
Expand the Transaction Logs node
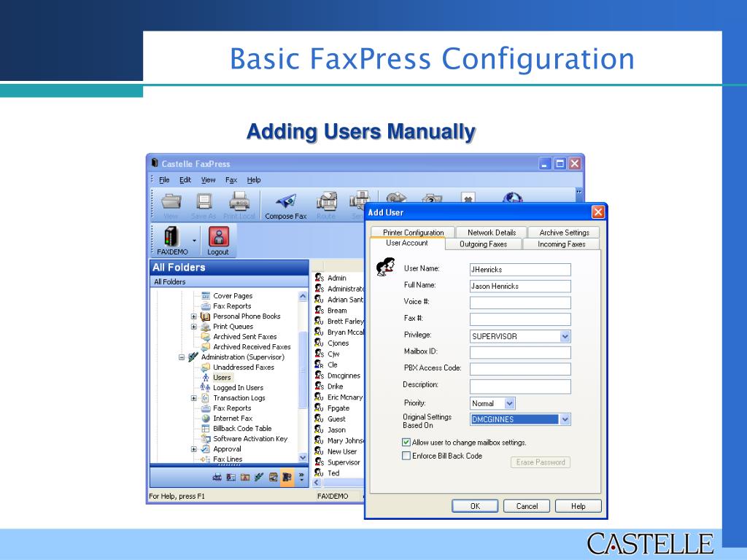click(194, 398)
